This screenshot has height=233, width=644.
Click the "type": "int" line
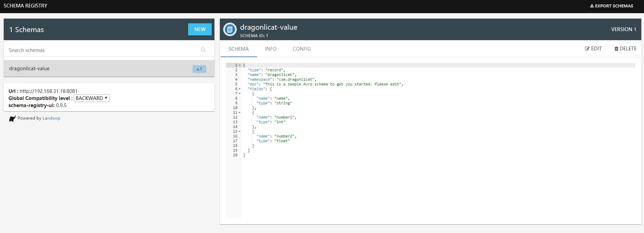coord(271,122)
